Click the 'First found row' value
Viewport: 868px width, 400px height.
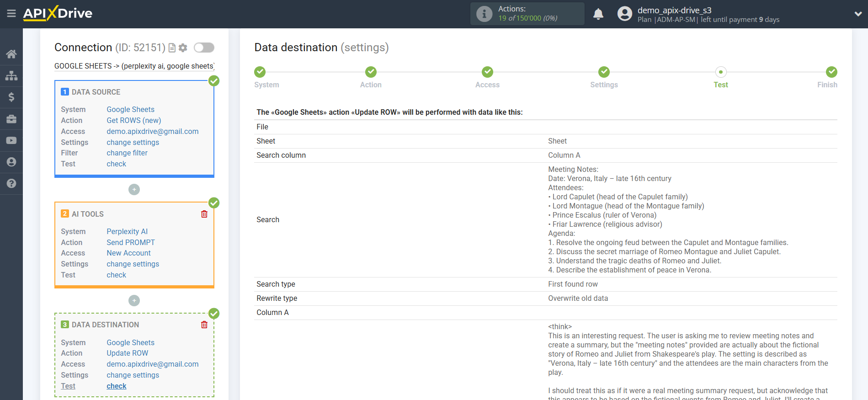(573, 284)
